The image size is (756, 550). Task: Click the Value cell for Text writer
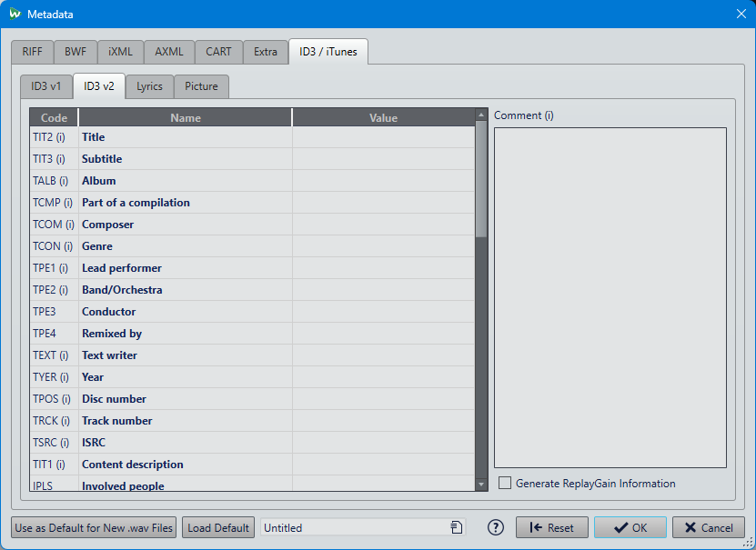point(384,355)
